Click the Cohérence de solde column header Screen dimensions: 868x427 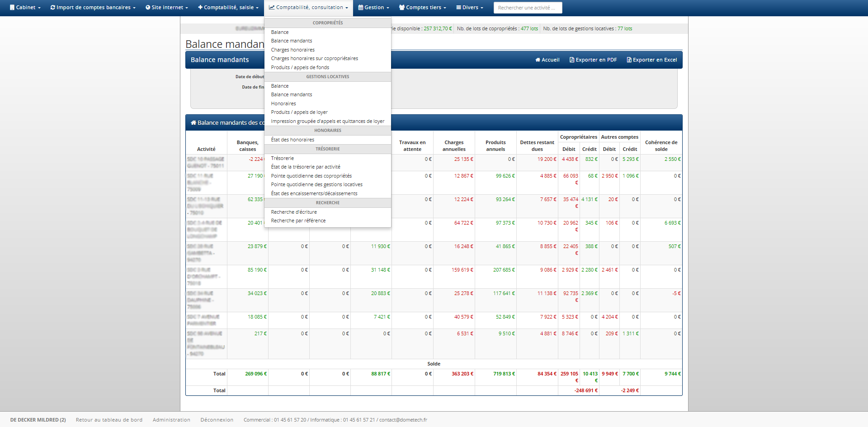[661, 145]
